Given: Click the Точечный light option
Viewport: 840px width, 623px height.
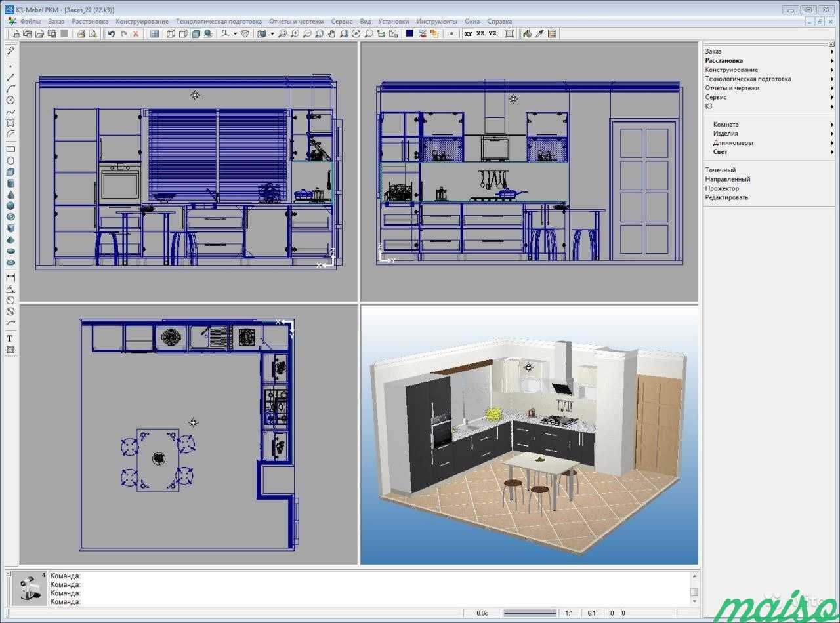Looking at the screenshot, I should [x=721, y=170].
